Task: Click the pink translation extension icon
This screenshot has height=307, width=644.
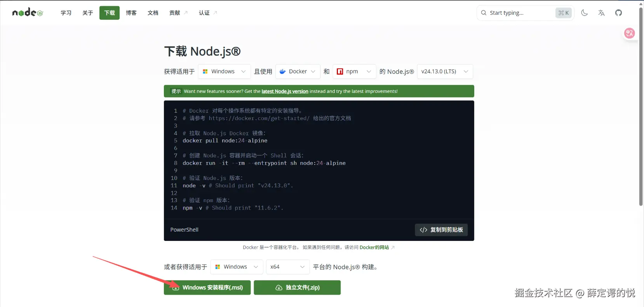Action: coord(629,33)
